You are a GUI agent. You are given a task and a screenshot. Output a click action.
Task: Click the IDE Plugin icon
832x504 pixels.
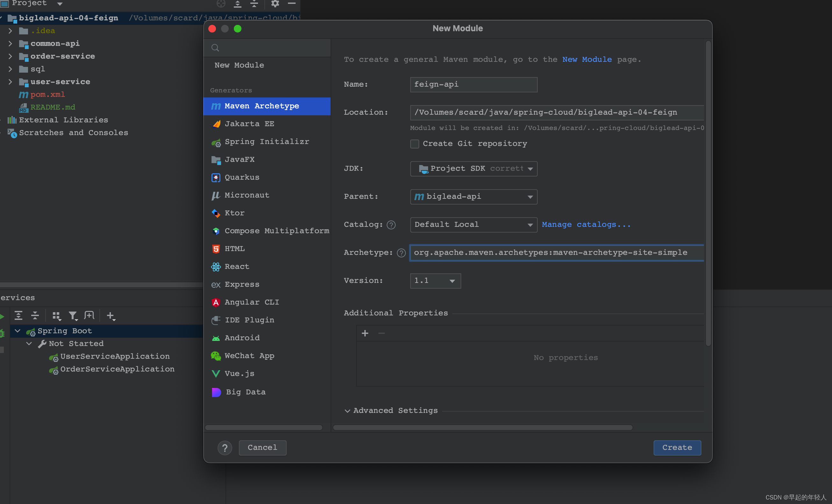pyautogui.click(x=216, y=320)
